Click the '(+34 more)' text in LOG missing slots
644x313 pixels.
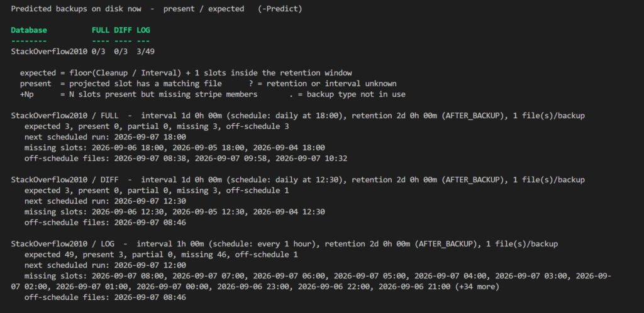click(x=477, y=287)
